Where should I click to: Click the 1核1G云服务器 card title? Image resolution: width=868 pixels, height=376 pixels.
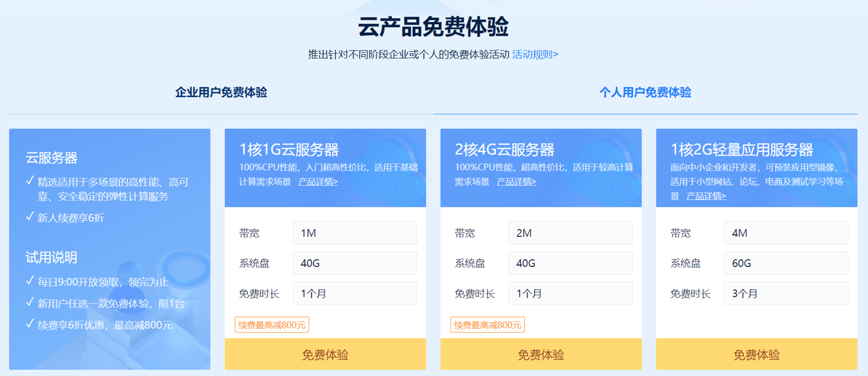(289, 149)
